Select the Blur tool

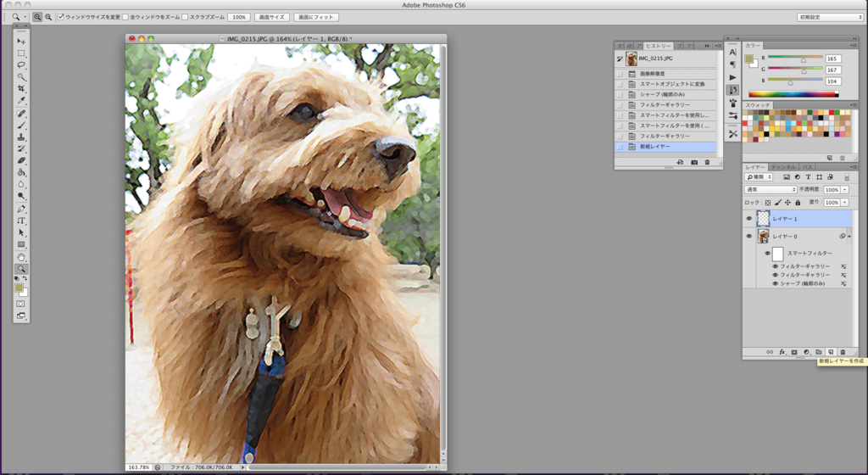pos(21,184)
